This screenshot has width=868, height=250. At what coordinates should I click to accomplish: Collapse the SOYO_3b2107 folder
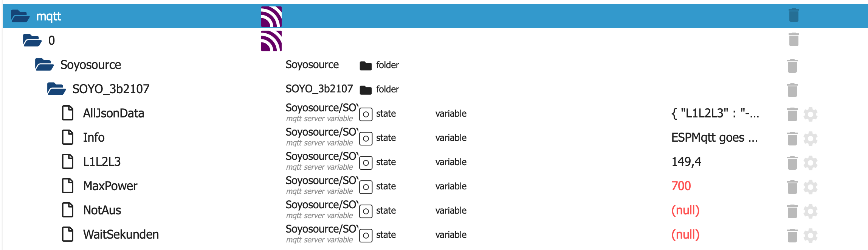(x=56, y=89)
